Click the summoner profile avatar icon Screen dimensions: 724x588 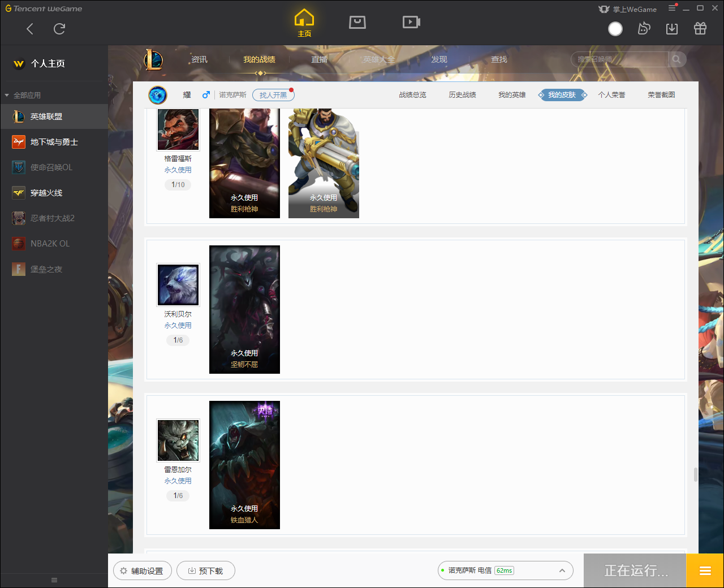(158, 95)
